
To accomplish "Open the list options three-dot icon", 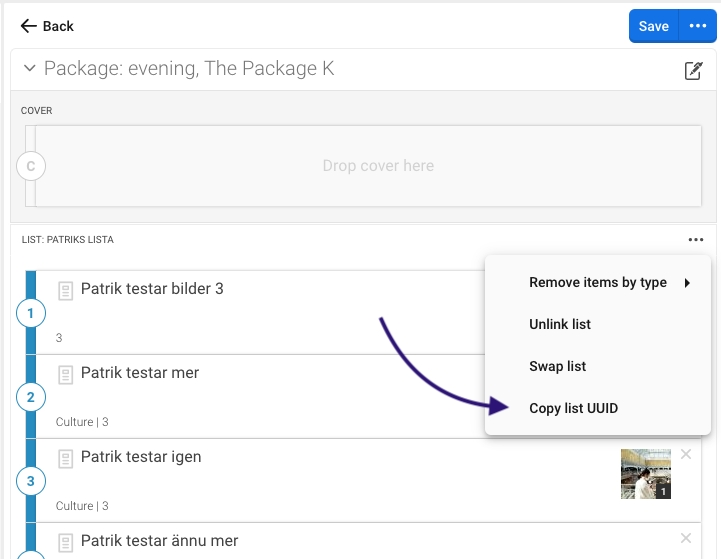I will pyautogui.click(x=695, y=240).
